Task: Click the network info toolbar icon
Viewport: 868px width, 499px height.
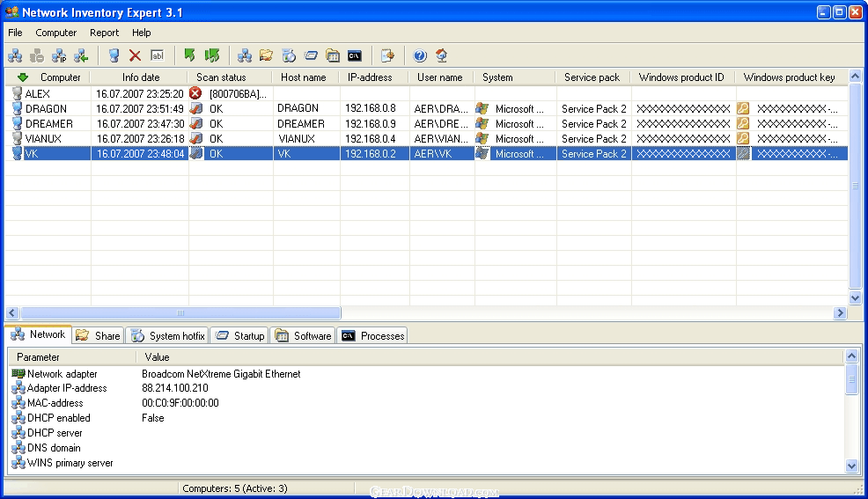Action: pos(244,55)
